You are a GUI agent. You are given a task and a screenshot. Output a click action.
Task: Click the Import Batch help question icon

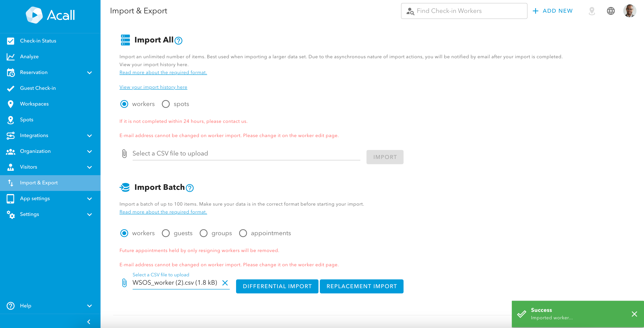(190, 188)
